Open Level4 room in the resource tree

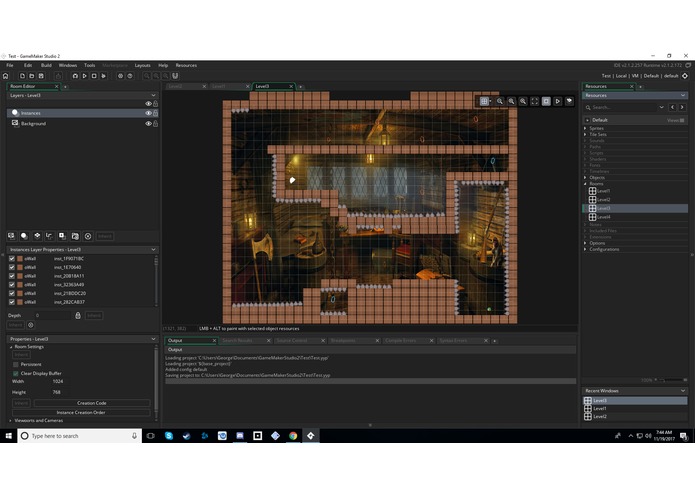[603, 217]
